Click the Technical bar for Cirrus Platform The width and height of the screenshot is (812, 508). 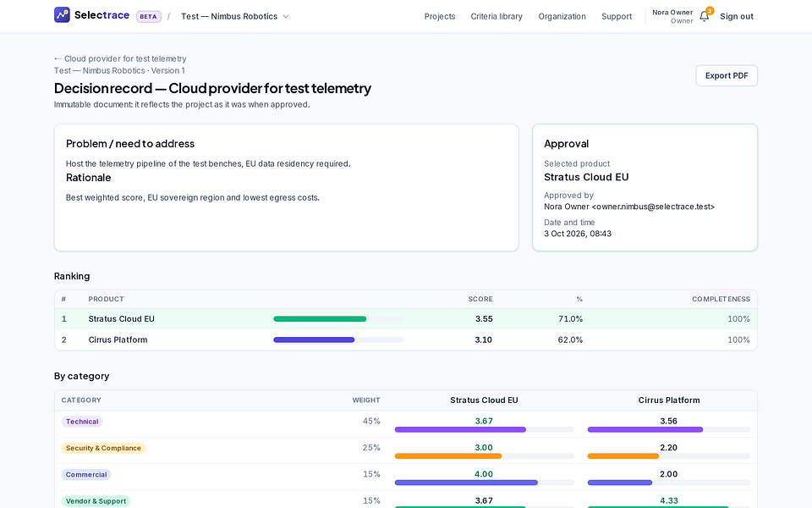(x=669, y=430)
